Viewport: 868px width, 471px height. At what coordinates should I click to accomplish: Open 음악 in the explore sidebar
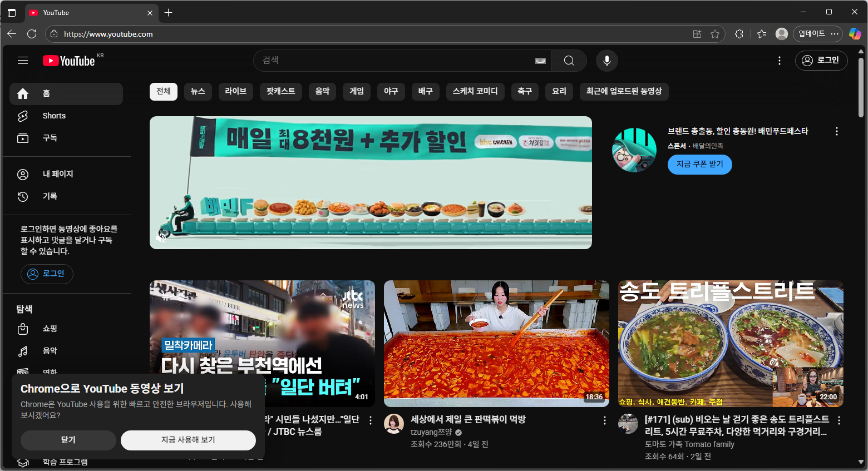coord(49,351)
